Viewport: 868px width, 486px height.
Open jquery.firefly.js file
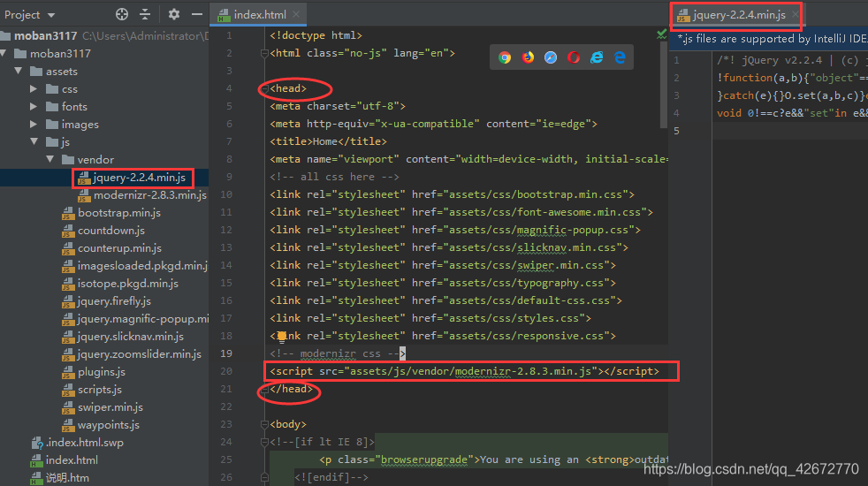(x=107, y=301)
